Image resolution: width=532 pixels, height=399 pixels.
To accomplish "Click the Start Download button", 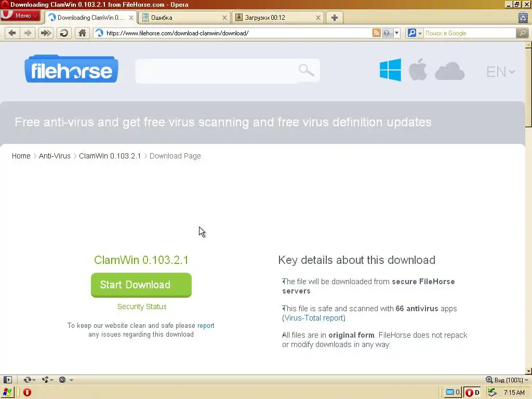I will [141, 285].
